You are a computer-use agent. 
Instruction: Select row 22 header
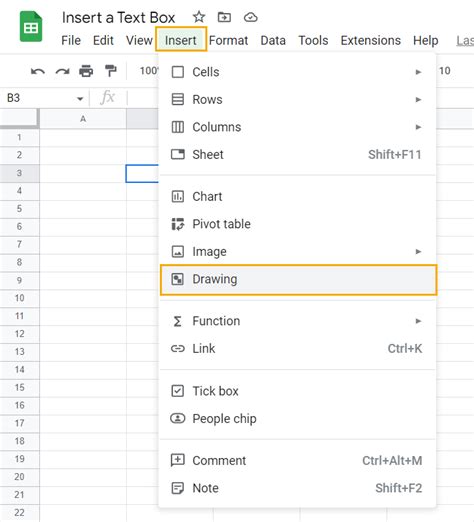point(19,513)
